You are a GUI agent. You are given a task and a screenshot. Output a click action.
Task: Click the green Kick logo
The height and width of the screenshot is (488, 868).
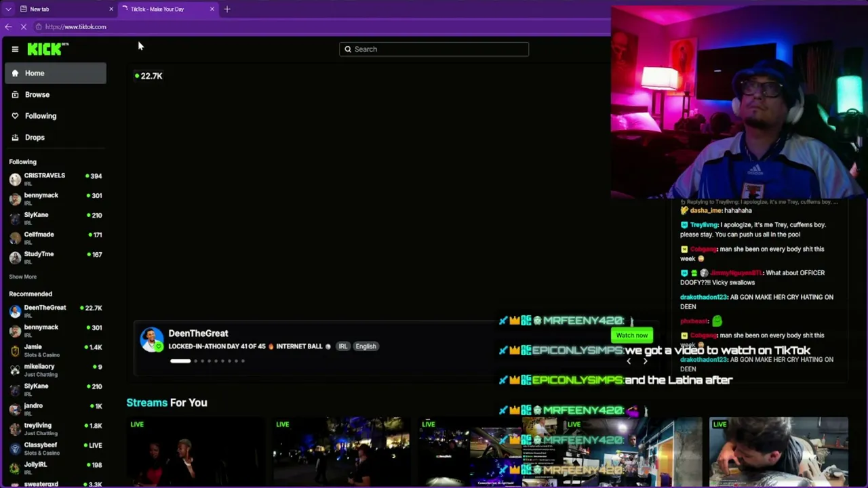click(x=47, y=49)
